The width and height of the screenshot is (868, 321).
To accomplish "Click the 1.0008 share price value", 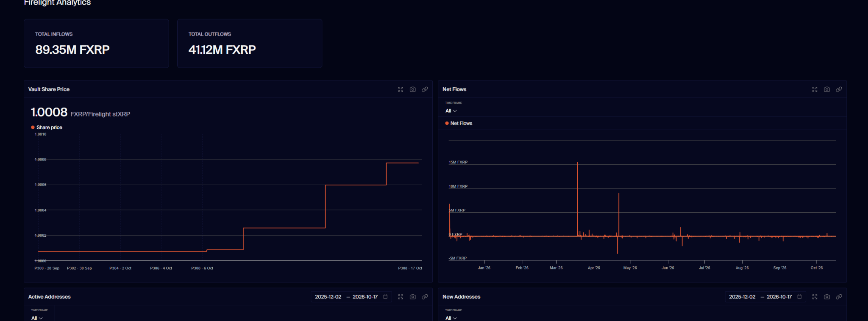I will (49, 112).
